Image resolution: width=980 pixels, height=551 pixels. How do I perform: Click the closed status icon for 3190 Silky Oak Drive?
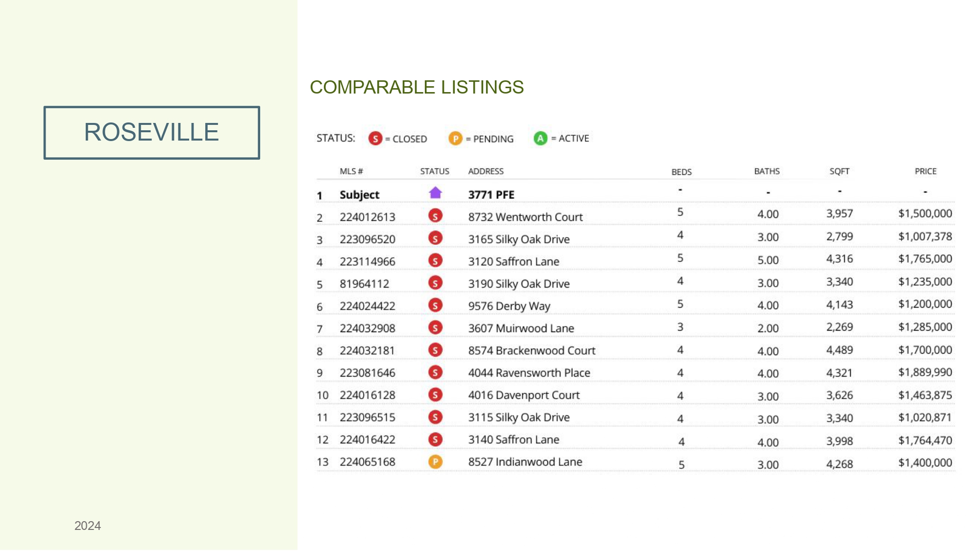[x=435, y=283]
